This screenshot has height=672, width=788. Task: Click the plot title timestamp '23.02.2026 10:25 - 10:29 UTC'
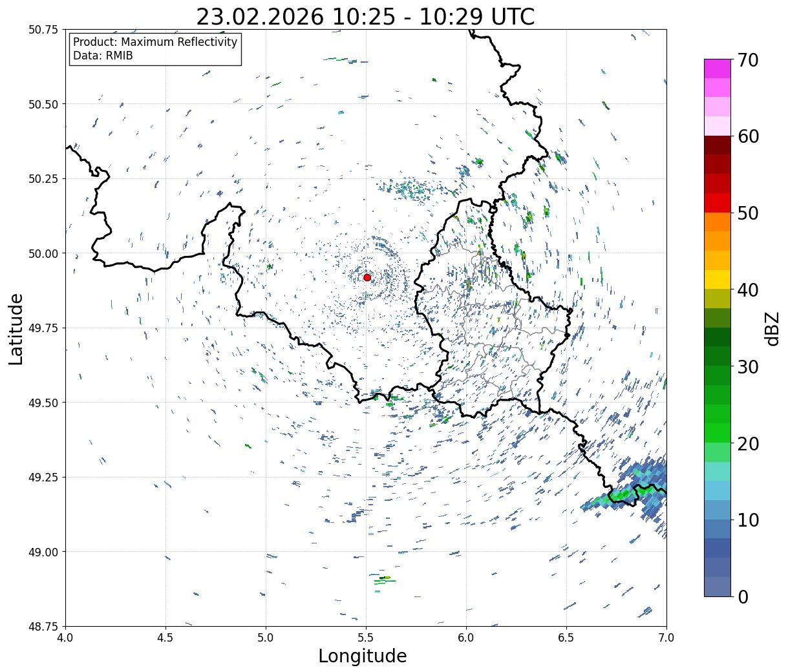point(365,17)
